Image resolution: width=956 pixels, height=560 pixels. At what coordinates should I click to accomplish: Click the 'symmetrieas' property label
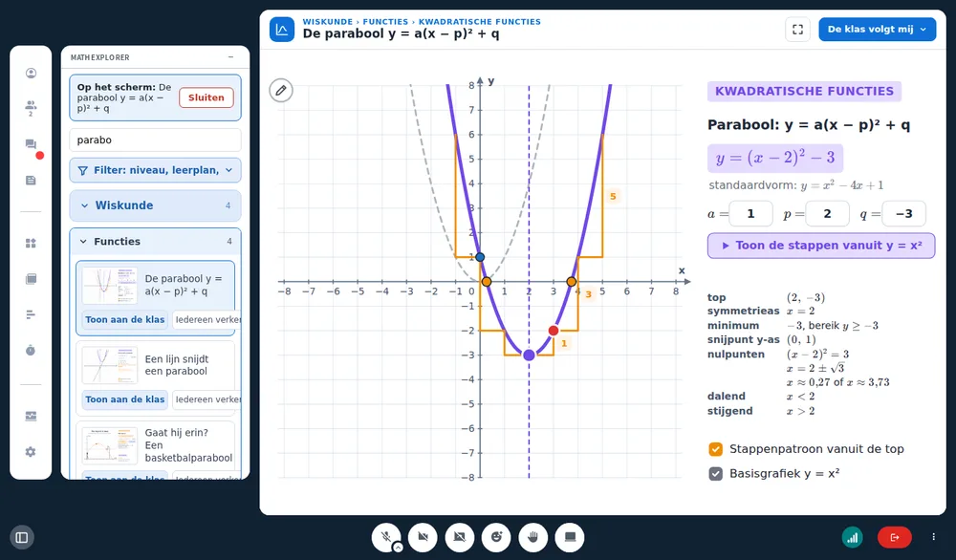pos(743,311)
